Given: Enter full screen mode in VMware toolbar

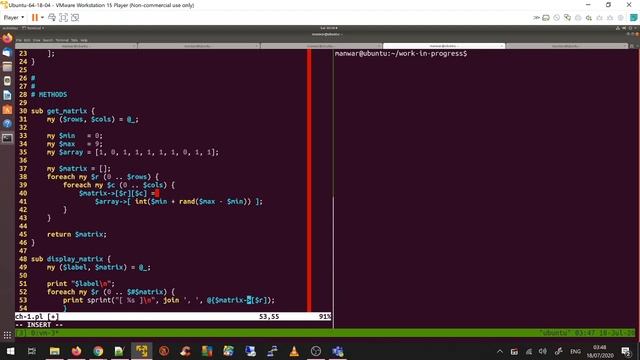Looking at the screenshot, I should click(x=63, y=18).
